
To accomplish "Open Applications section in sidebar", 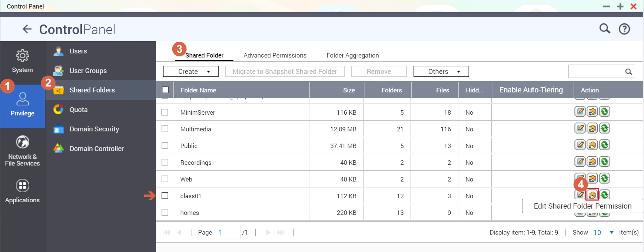I will tap(22, 191).
